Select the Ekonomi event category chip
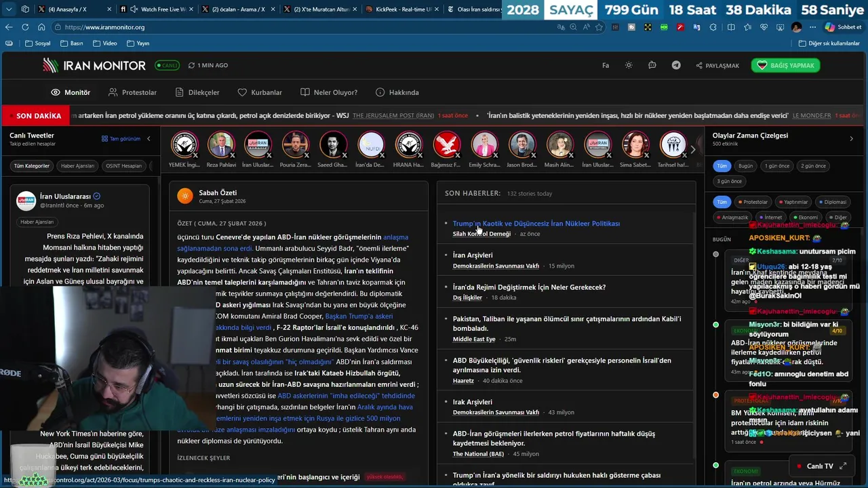 tap(805, 218)
